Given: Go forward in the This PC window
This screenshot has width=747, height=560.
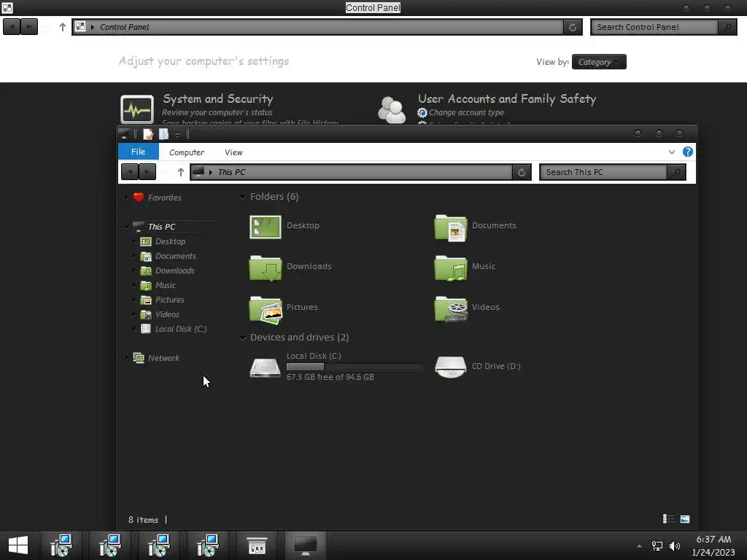Looking at the screenshot, I should tap(147, 171).
